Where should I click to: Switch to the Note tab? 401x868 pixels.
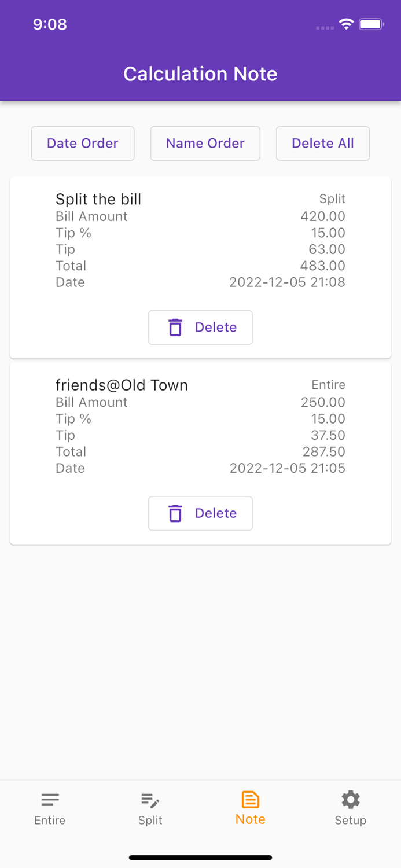click(250, 808)
